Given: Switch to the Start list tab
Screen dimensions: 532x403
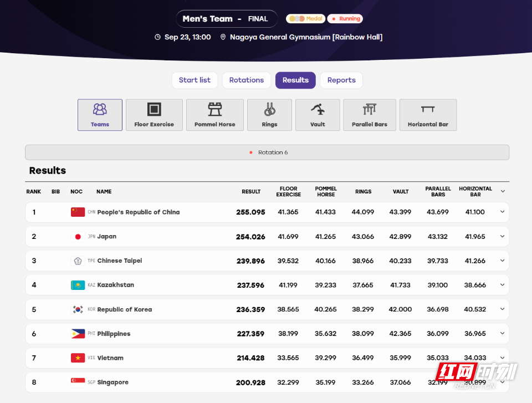Looking at the screenshot, I should (x=195, y=80).
